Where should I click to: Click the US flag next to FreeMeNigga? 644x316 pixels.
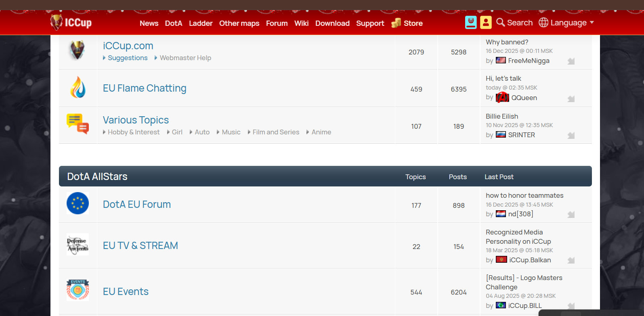(501, 60)
